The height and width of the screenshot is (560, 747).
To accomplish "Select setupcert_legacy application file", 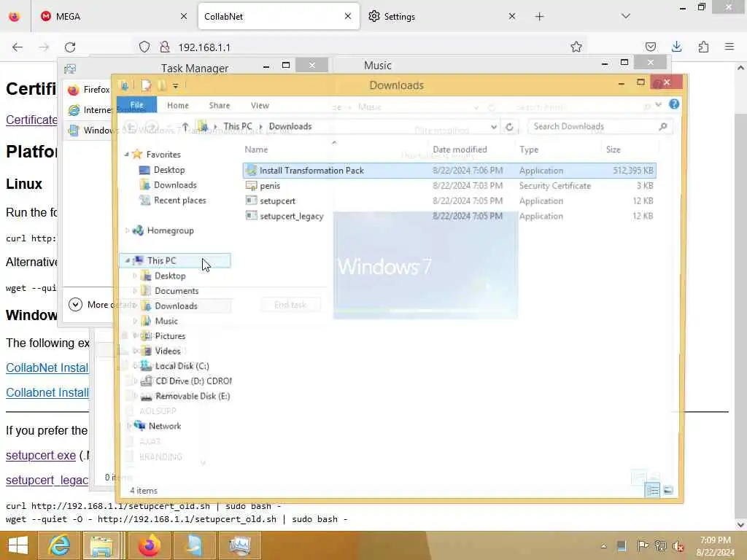I will tap(449, 216).
